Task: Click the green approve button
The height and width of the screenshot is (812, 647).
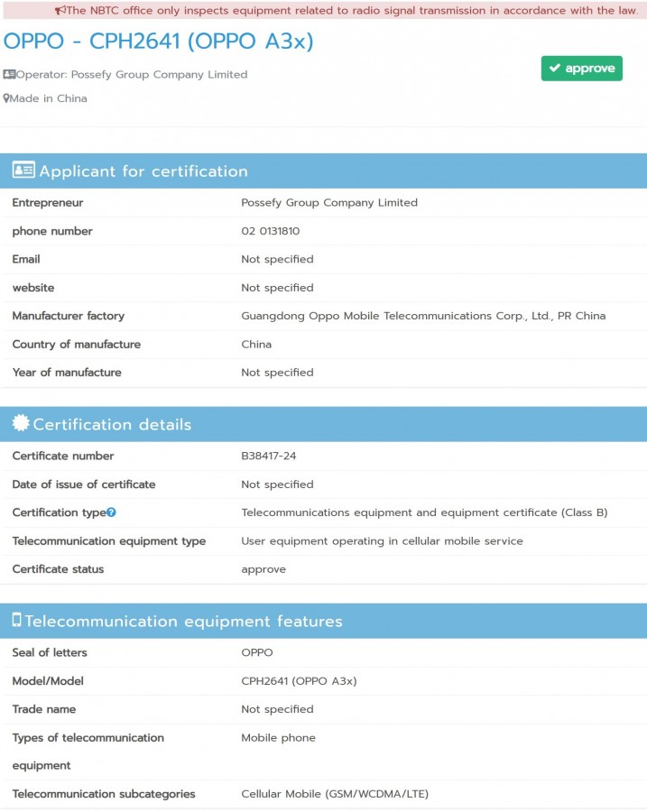Action: 582,69
